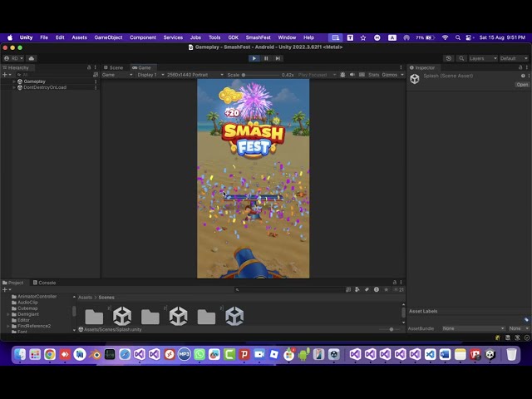The image size is (532, 399).
Task: Expand the FindReference2 folder
Action: [8, 326]
